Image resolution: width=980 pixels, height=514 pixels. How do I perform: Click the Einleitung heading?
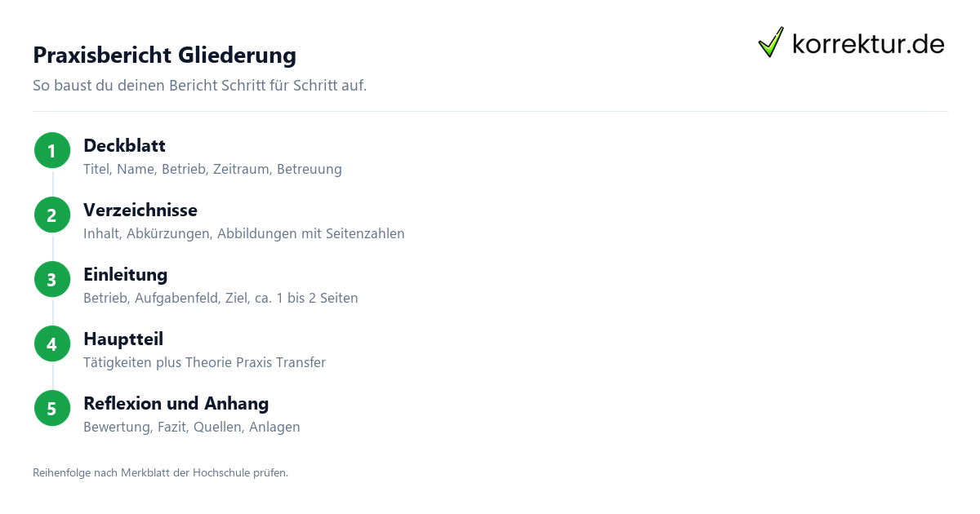click(x=125, y=275)
